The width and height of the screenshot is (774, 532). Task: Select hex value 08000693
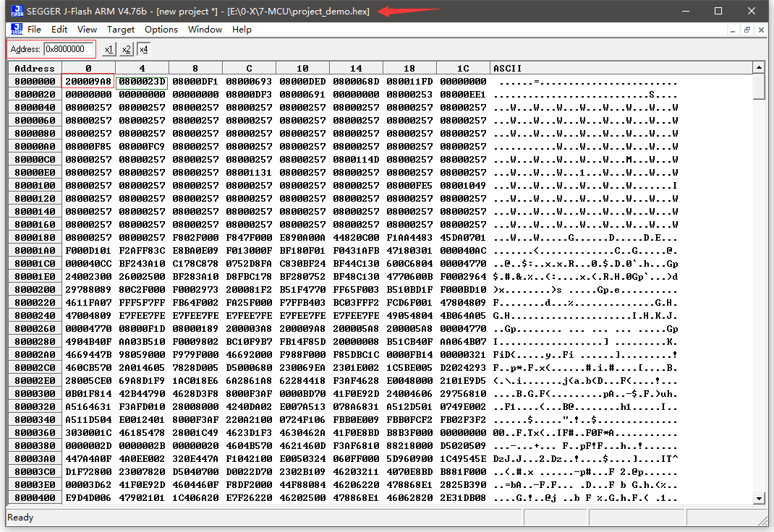coord(250,82)
